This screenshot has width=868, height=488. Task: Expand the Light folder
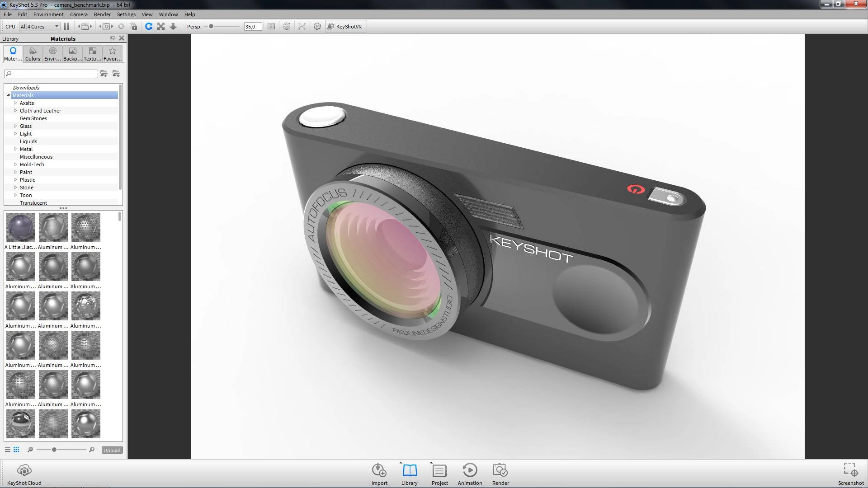15,134
